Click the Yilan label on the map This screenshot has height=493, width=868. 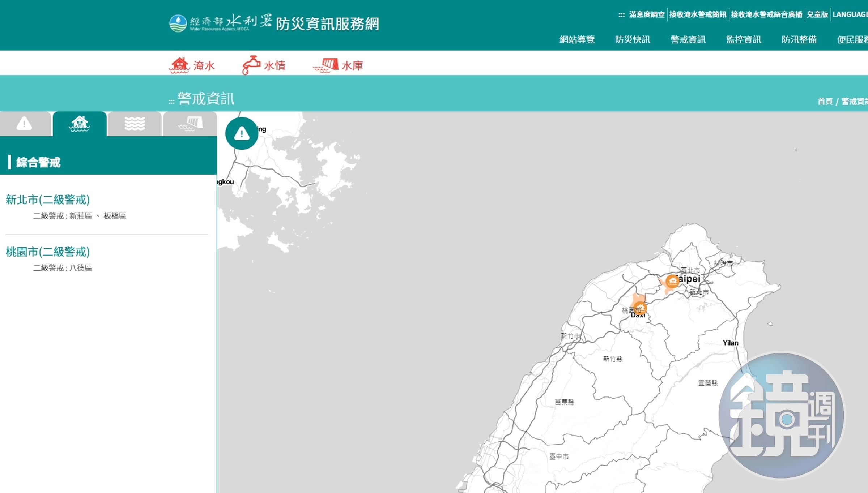[731, 343]
